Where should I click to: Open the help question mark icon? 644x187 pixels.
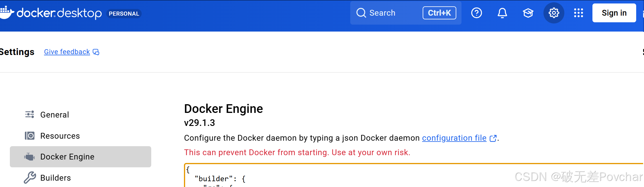(x=477, y=13)
